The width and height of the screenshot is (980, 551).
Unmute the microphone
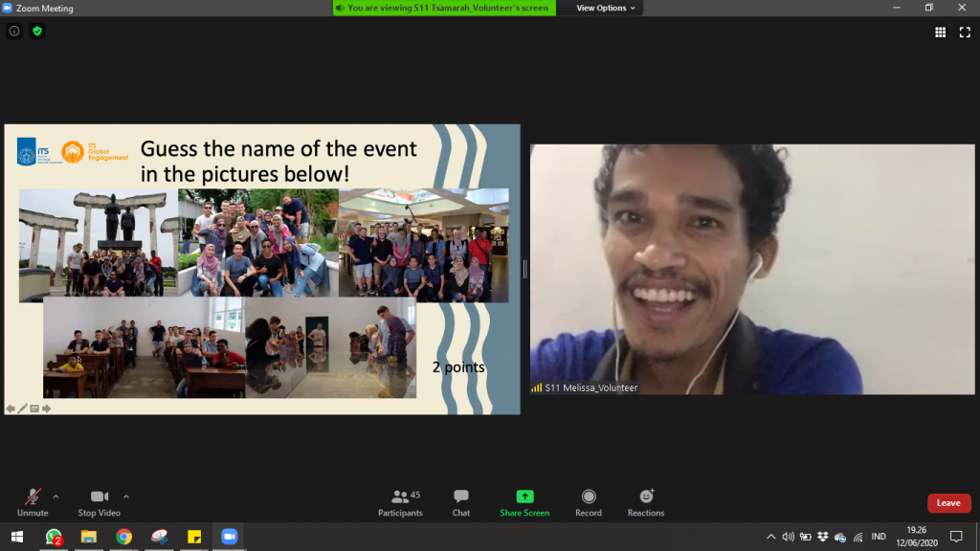(x=32, y=501)
